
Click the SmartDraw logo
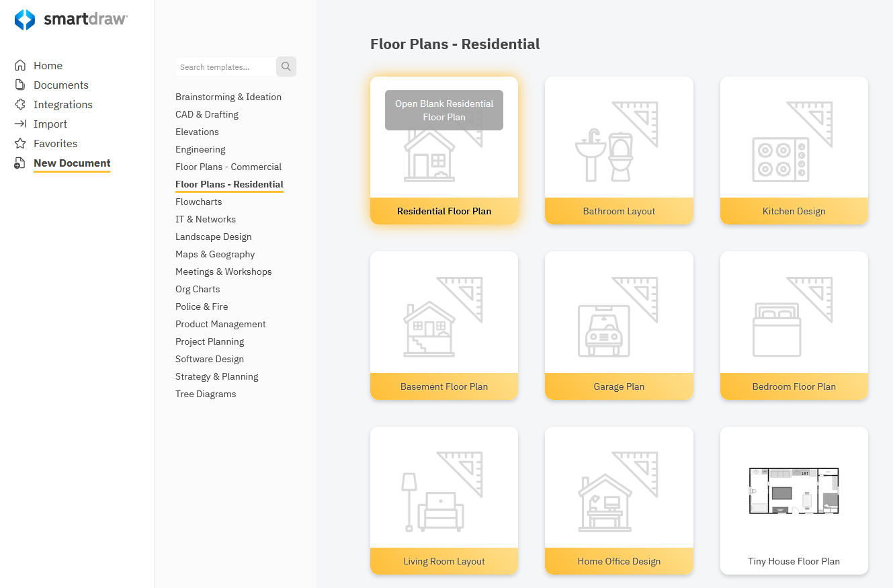70,19
